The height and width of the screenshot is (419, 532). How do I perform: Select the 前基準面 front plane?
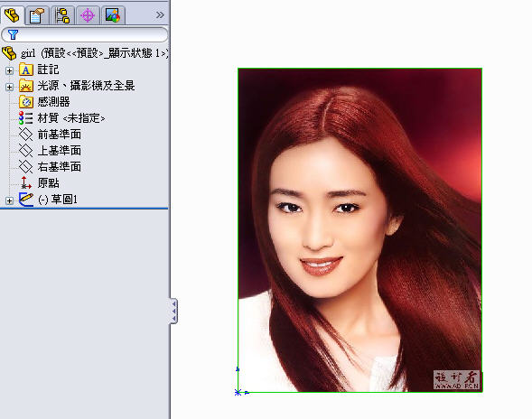pyautogui.click(x=60, y=135)
